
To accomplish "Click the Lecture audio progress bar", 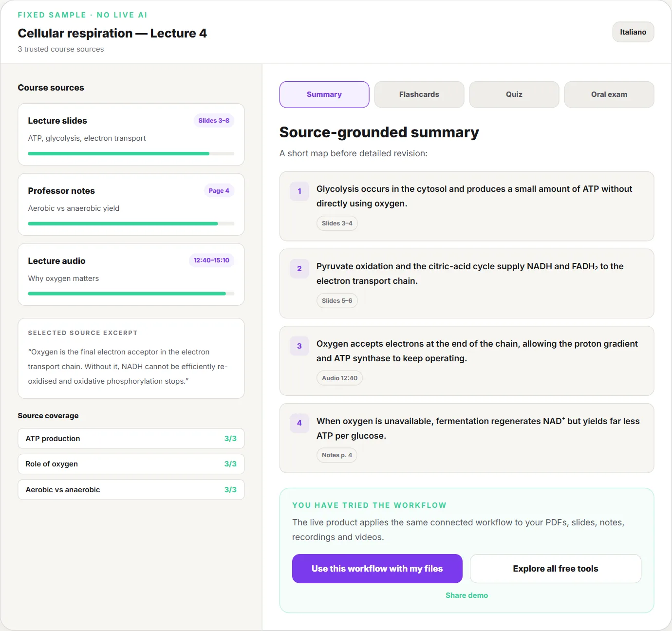I will [x=131, y=294].
